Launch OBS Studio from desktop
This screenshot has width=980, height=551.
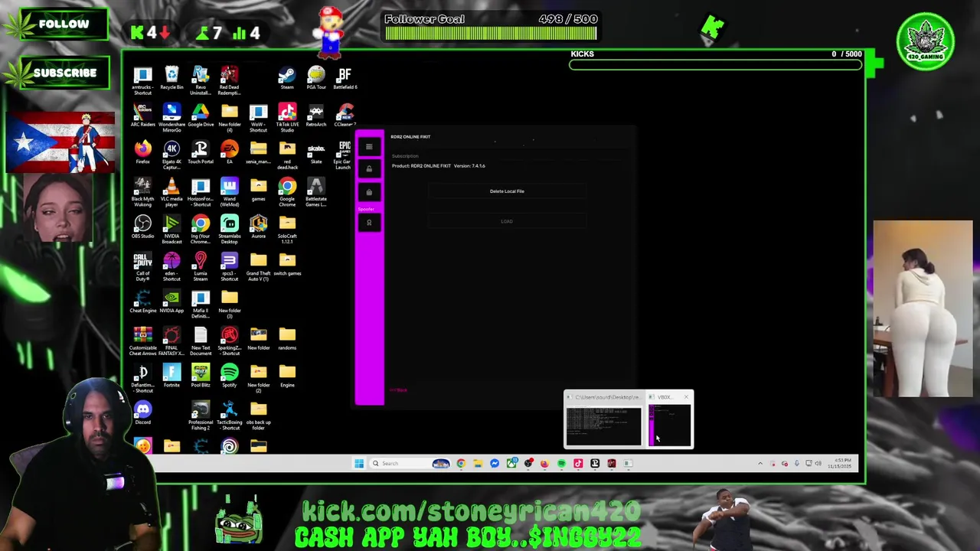142,227
